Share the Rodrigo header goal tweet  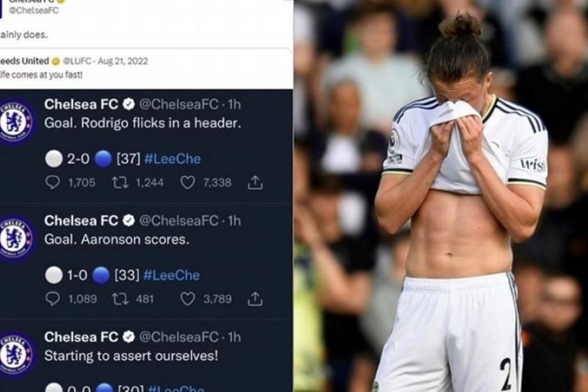point(255,182)
